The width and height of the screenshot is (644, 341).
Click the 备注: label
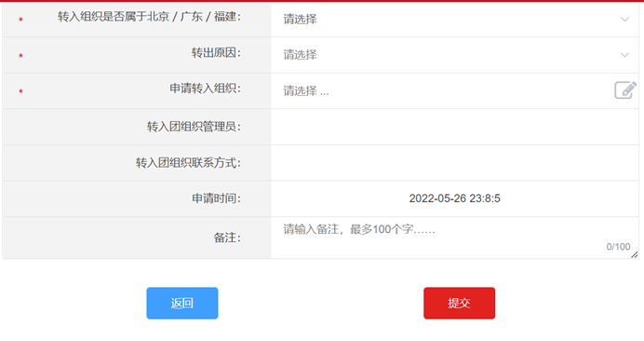click(227, 238)
